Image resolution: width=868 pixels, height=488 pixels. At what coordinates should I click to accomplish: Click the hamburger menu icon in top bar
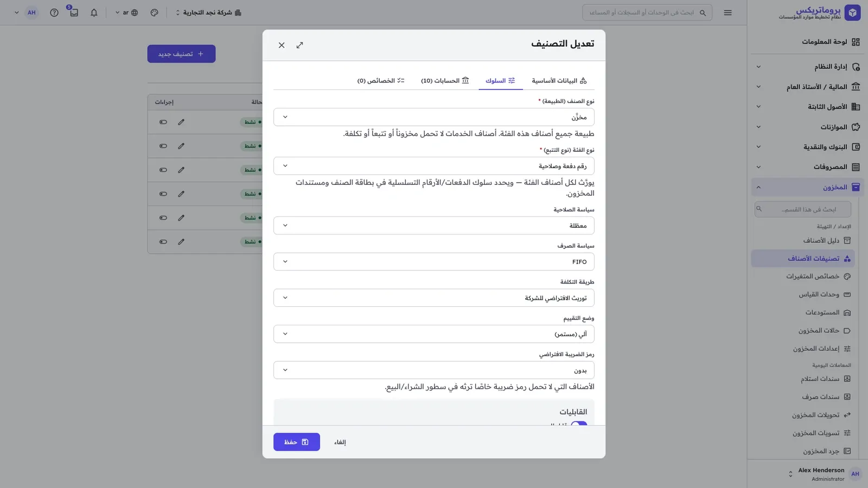tap(727, 12)
